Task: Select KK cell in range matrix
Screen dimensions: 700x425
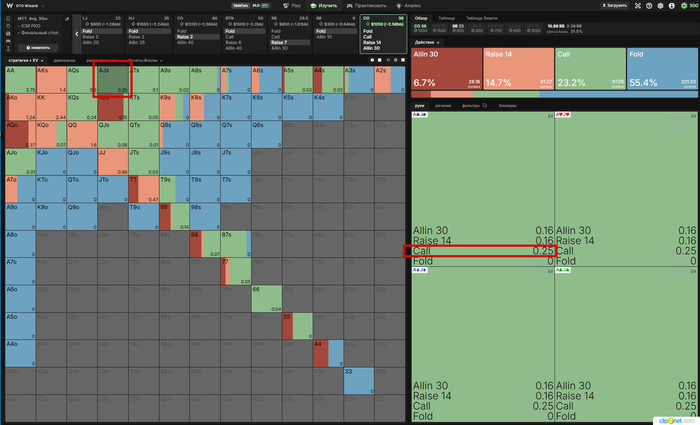Action: coord(51,107)
